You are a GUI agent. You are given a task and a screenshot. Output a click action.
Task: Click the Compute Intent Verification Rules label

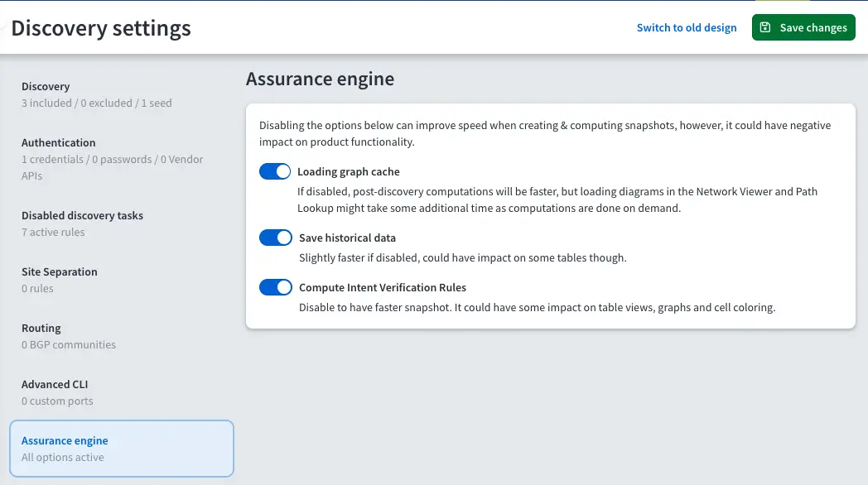tap(382, 288)
